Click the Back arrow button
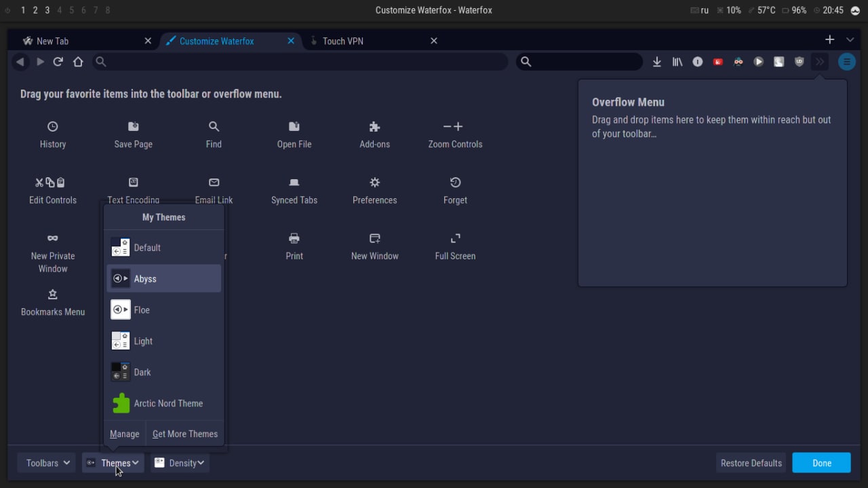 coord(20,62)
